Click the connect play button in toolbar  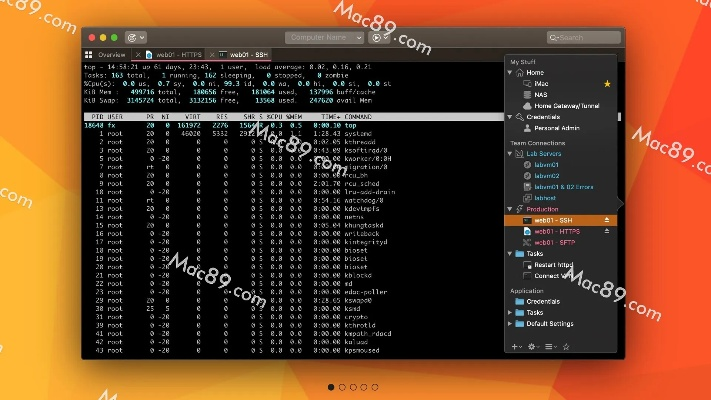point(377,37)
